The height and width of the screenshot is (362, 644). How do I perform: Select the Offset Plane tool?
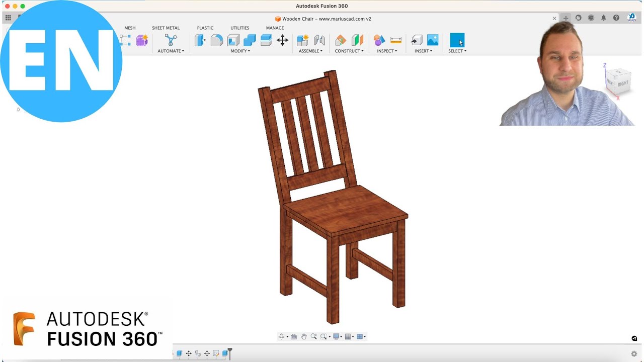coord(341,40)
